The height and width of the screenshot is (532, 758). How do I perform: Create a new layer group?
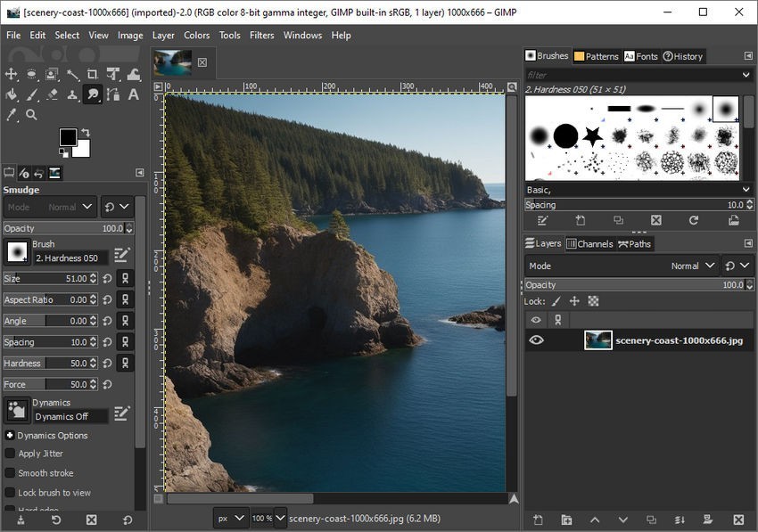click(566, 520)
